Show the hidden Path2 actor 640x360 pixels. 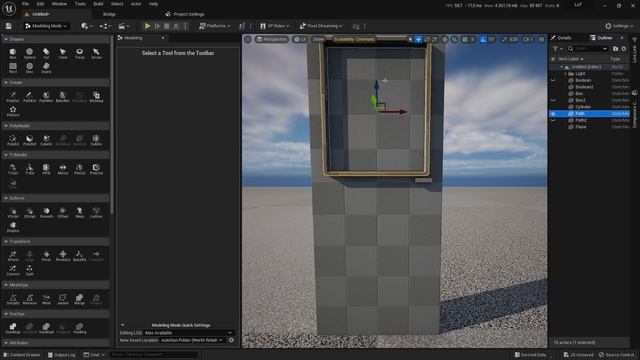553,120
